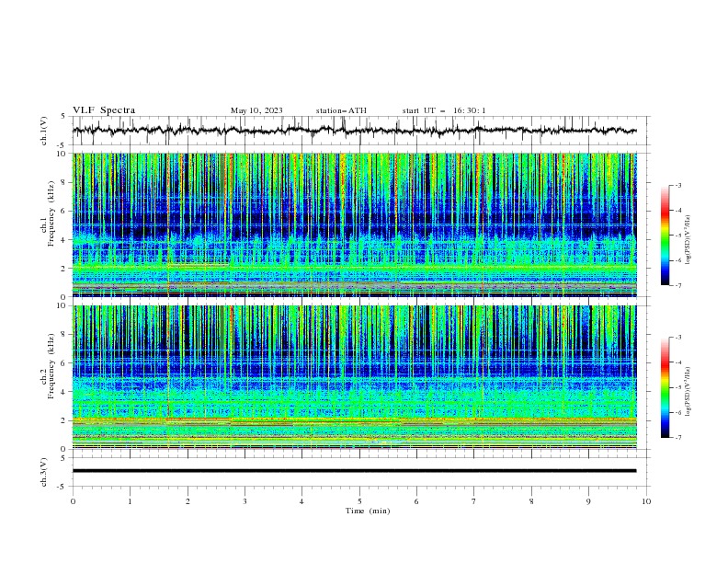
Task: Click the "-3" tick on ch.2 color bar
Action: tap(678, 338)
